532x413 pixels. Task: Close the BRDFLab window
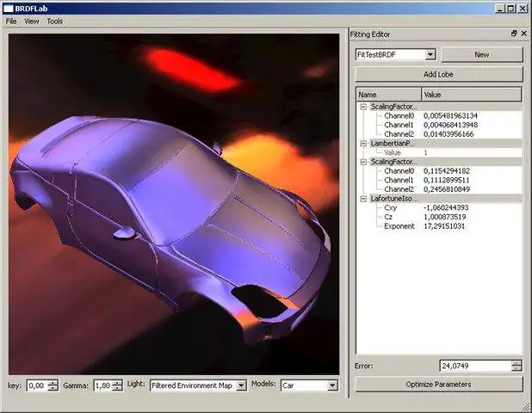click(x=523, y=9)
